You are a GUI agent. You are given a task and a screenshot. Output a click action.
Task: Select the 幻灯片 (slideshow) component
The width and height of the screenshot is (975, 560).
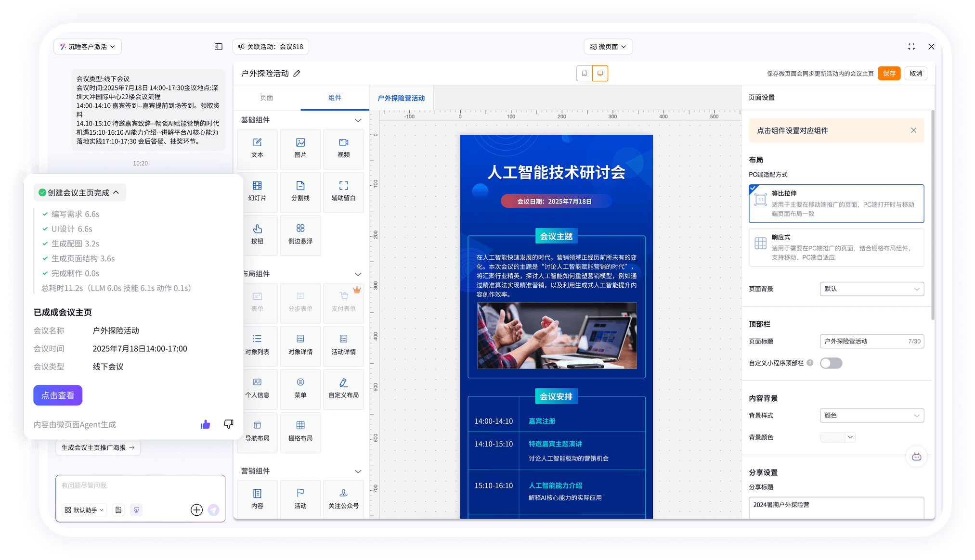tap(257, 191)
